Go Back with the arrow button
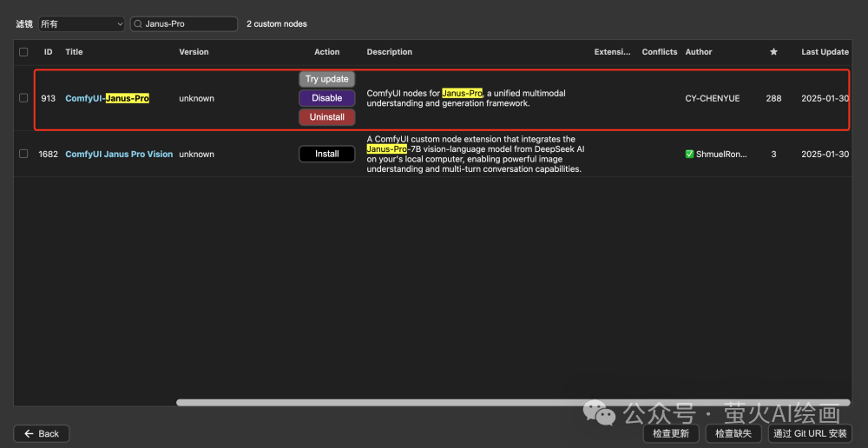The width and height of the screenshot is (868, 448). click(42, 433)
